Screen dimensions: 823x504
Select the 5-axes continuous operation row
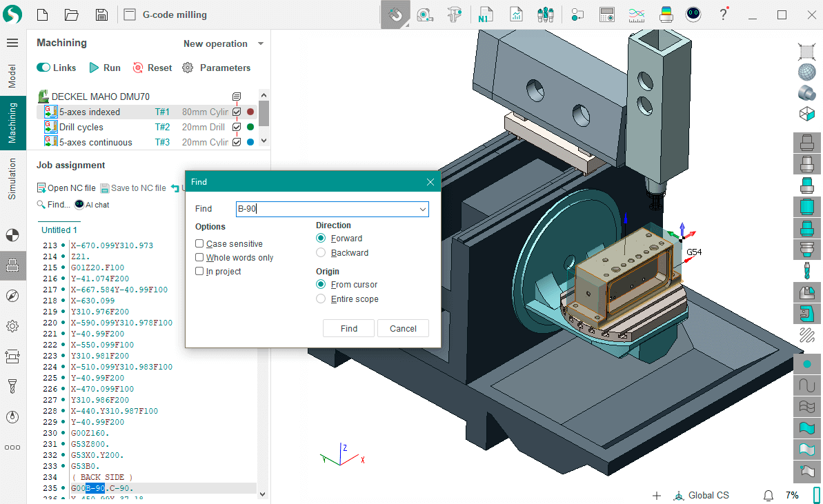point(97,141)
